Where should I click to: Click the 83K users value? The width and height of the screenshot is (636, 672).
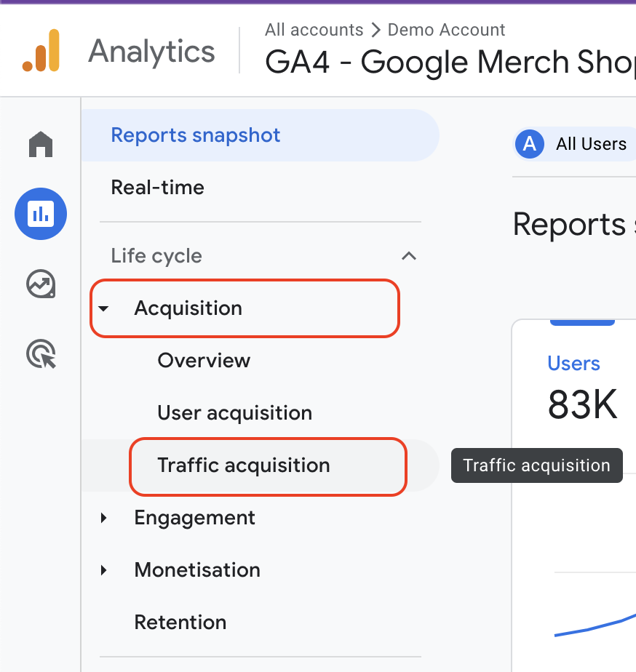coord(583,404)
